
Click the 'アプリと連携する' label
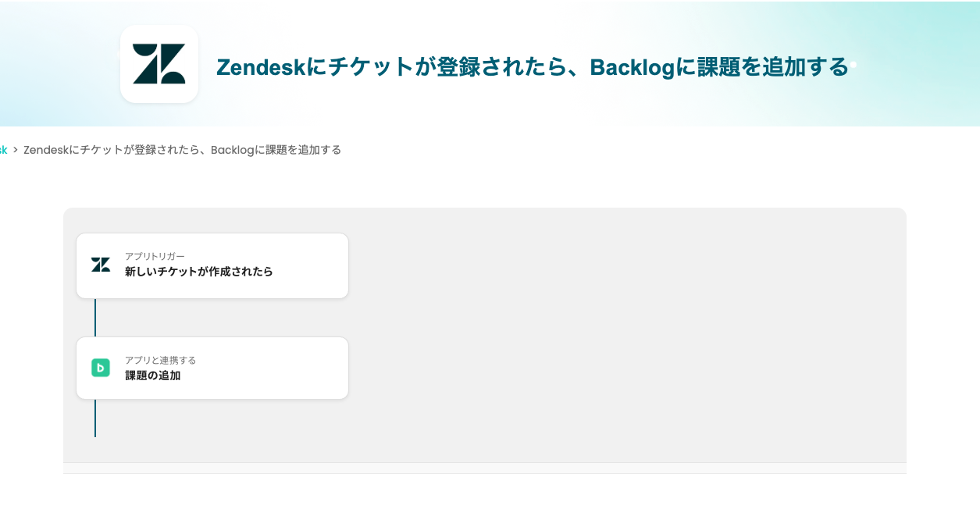tap(160, 360)
